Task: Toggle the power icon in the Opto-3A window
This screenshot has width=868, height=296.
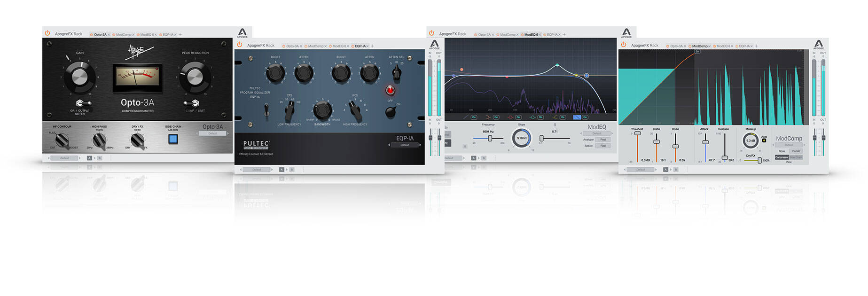Action: pyautogui.click(x=47, y=33)
